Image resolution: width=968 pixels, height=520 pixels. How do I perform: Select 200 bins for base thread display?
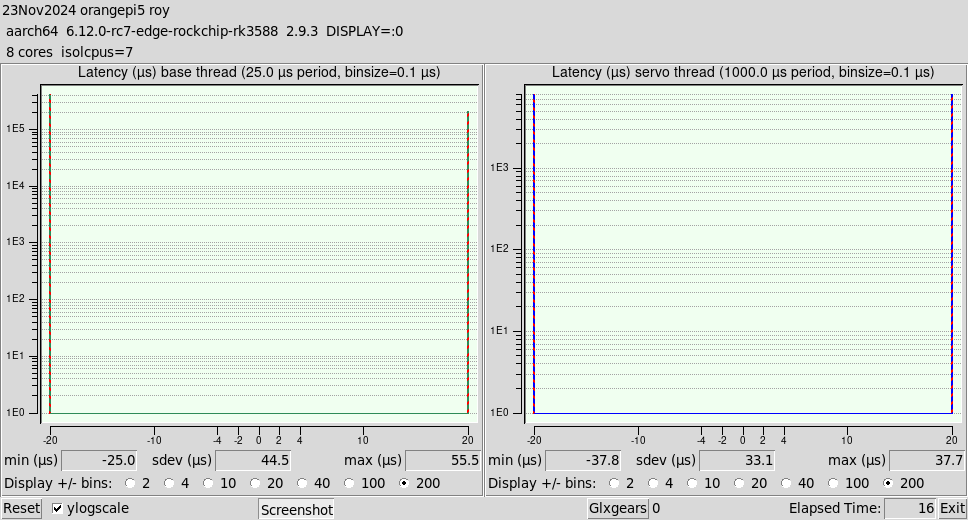(x=404, y=483)
